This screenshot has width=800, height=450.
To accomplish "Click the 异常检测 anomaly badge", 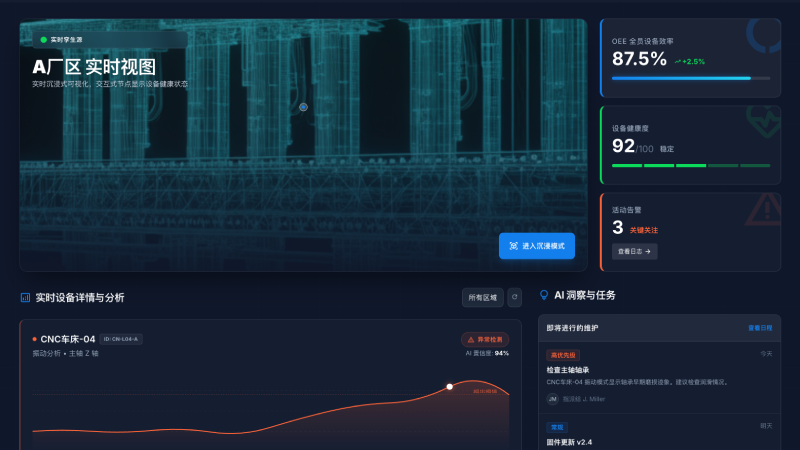I will click(485, 340).
